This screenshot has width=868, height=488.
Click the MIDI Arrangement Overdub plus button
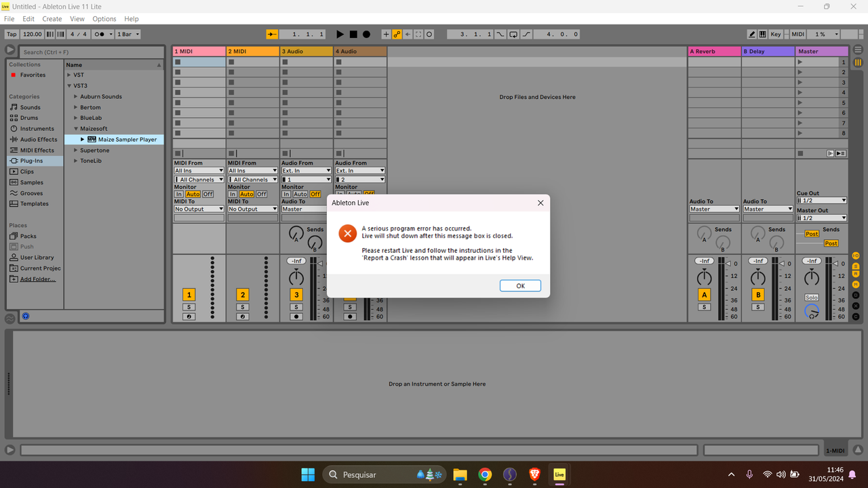pyautogui.click(x=386, y=34)
